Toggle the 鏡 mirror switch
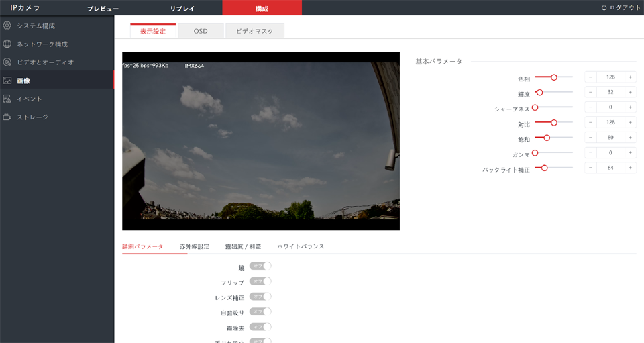 point(260,266)
